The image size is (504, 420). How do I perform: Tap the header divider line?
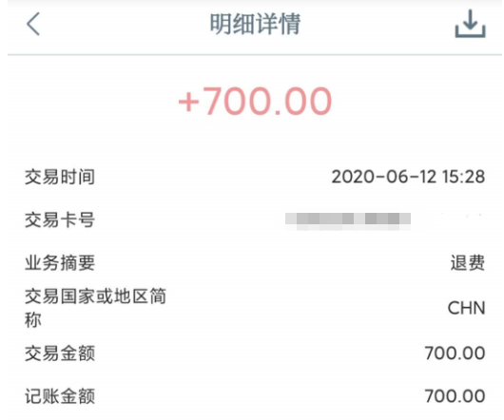255,55
